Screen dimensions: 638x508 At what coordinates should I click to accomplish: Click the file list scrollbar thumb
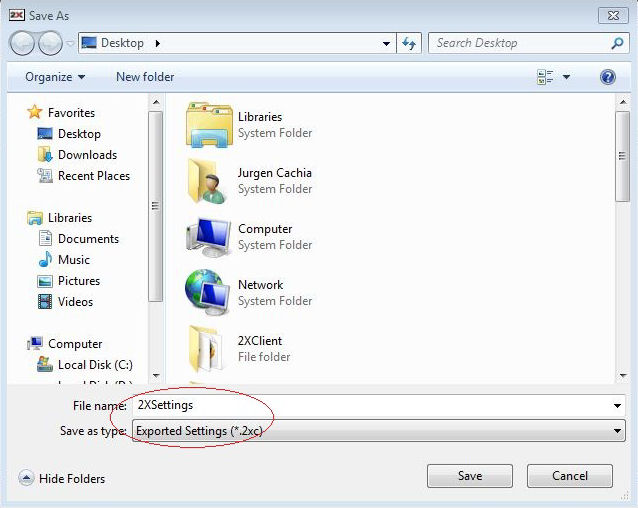pos(622,157)
